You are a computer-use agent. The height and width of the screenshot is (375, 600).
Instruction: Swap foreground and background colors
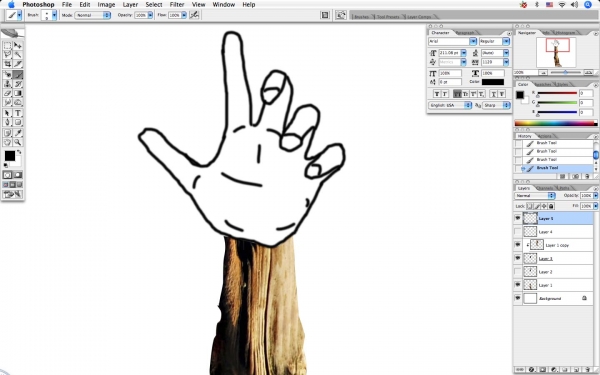[x=19, y=152]
